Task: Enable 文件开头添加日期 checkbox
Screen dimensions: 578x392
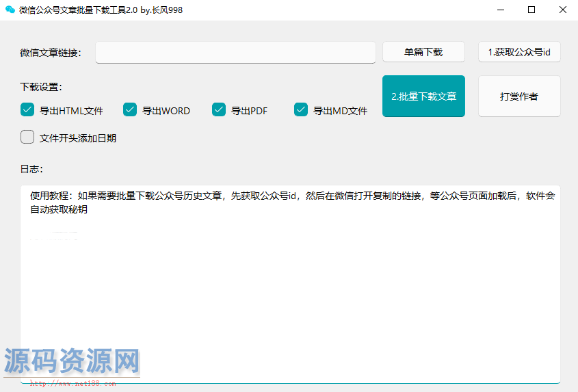Action: click(x=27, y=137)
